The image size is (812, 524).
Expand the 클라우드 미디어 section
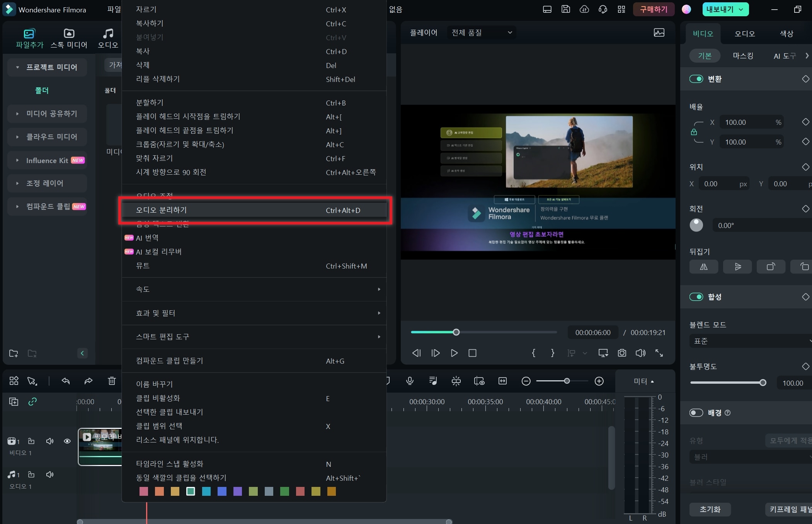(x=17, y=137)
